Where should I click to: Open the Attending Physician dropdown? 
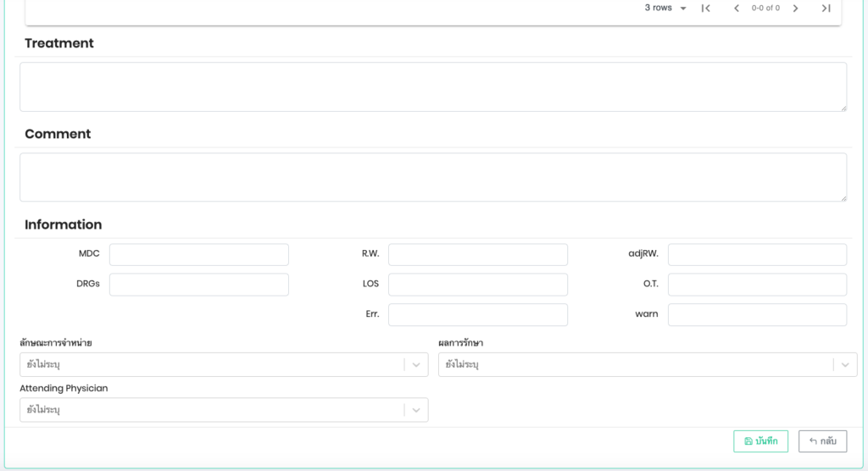coord(415,410)
